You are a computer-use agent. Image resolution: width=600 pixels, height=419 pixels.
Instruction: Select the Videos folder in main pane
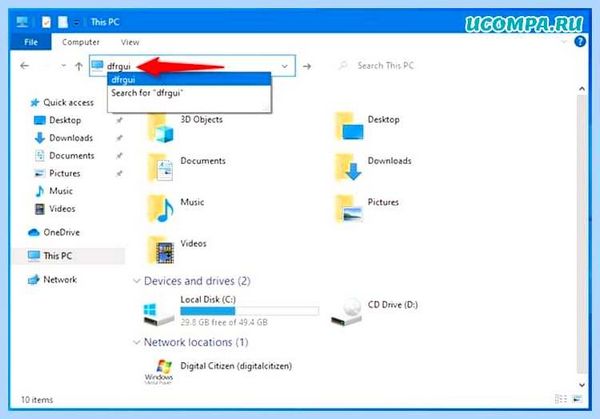click(x=177, y=250)
